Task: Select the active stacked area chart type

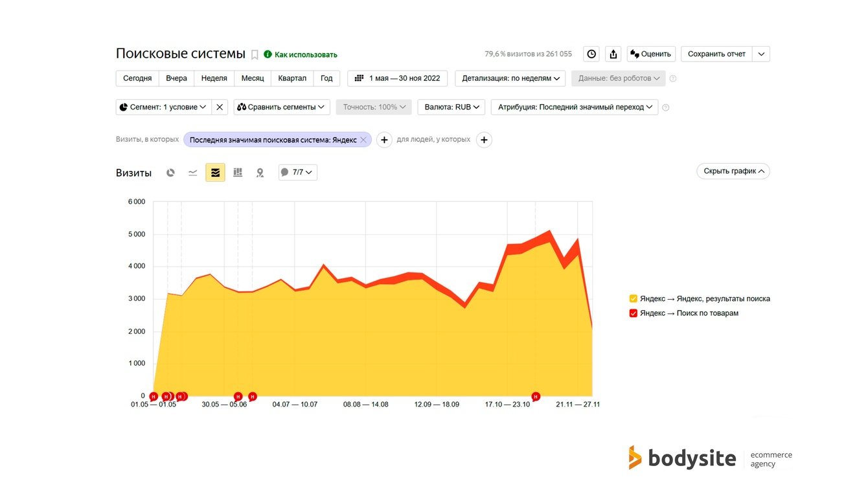Action: coord(216,173)
